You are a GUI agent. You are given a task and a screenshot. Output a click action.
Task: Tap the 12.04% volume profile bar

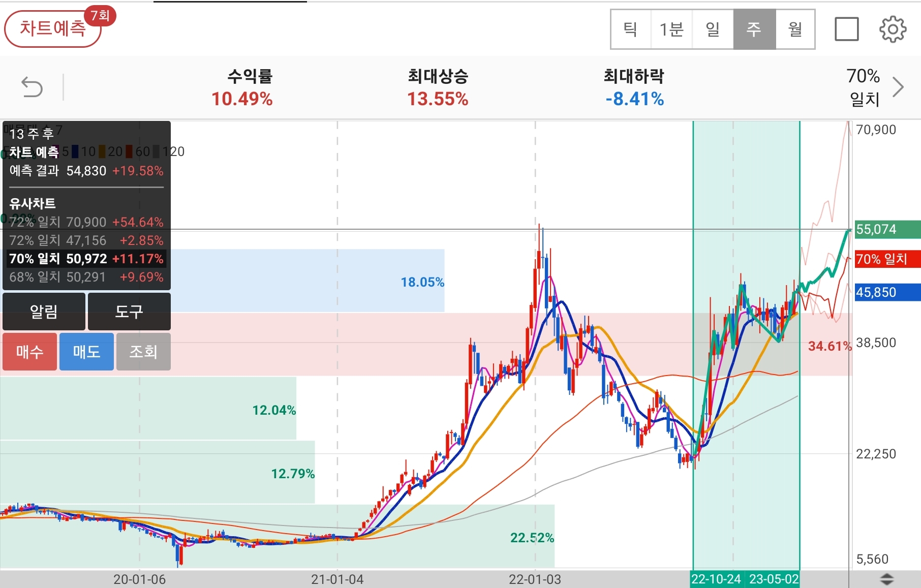coord(148,408)
